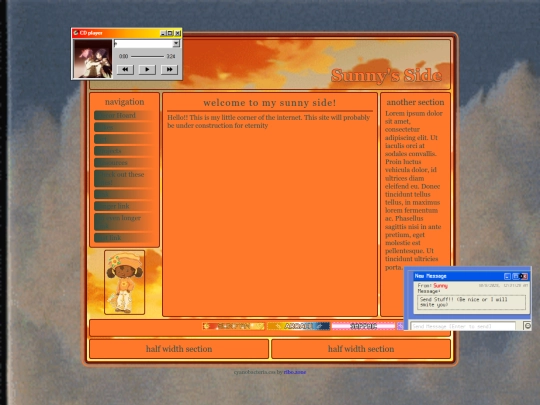Minimize the CD player window
Viewport: 540px width, 405px height.
coord(163,33)
